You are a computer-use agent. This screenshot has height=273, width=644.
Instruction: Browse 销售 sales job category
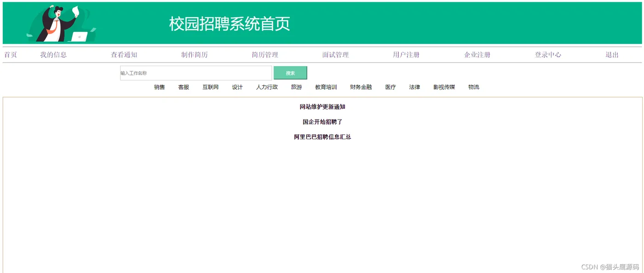pos(159,87)
